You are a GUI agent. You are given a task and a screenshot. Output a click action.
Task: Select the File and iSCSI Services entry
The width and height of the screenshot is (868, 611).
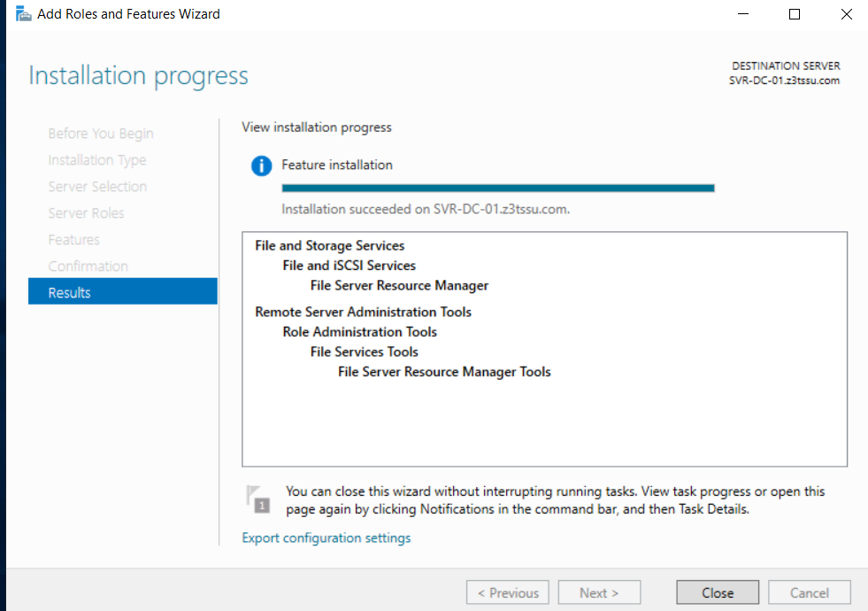(x=349, y=266)
